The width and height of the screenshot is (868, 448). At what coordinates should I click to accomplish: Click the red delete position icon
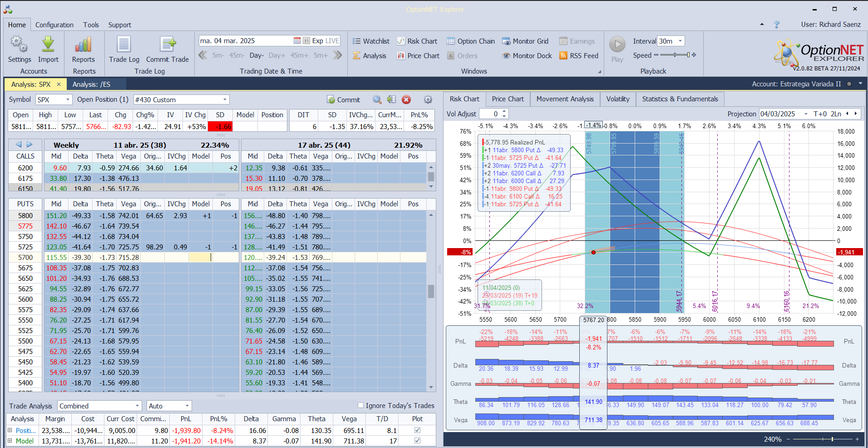(406, 100)
